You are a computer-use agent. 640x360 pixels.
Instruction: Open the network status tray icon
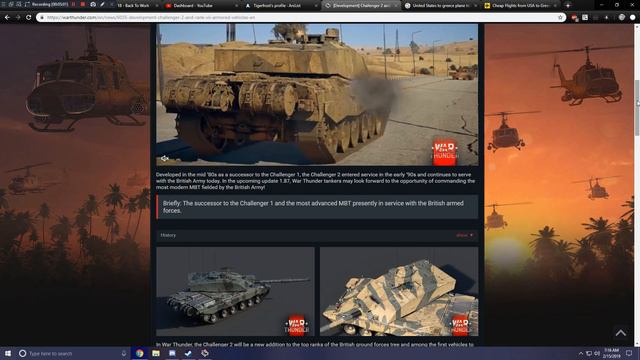(x=589, y=353)
